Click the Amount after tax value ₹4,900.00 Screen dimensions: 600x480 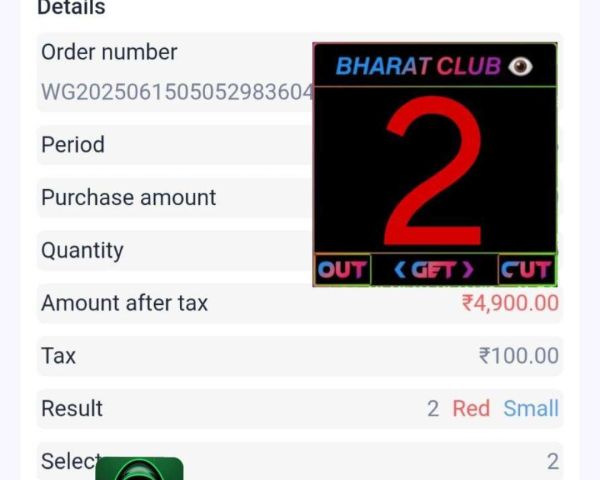pyautogui.click(x=510, y=303)
